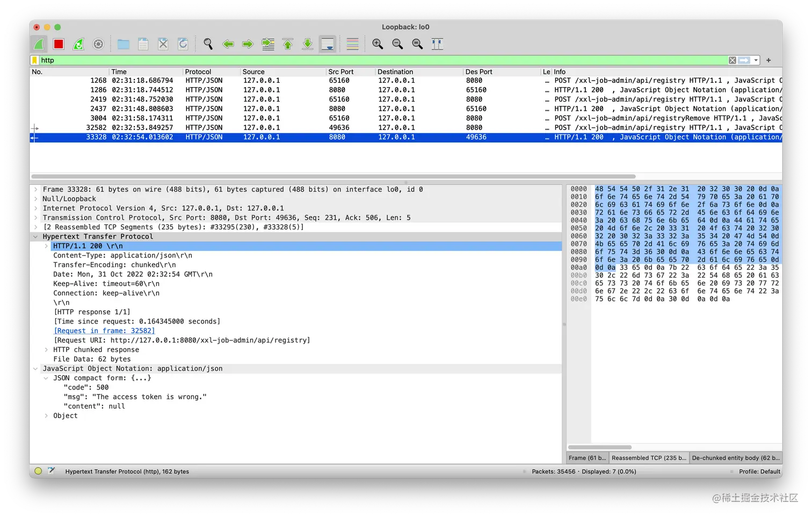
Task: Expand the Frame 33328 details
Action: (35, 189)
